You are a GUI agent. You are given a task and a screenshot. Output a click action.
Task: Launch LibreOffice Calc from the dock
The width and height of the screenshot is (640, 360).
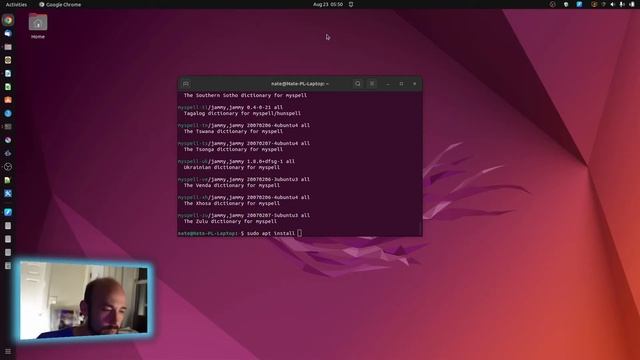pos(8,87)
